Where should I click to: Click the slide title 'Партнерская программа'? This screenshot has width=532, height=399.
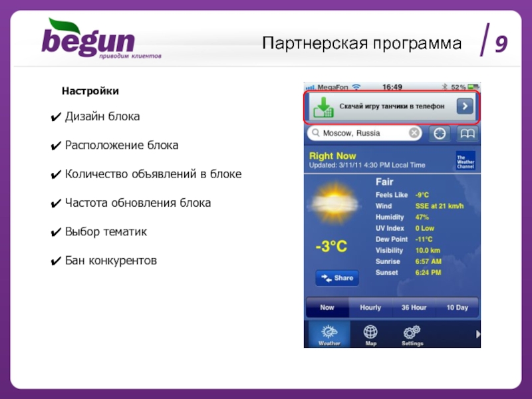(362, 43)
